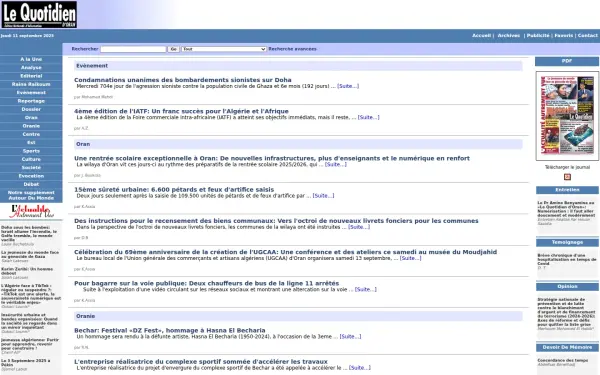Click the Le Quotidien d'Oran logo

tap(39, 15)
